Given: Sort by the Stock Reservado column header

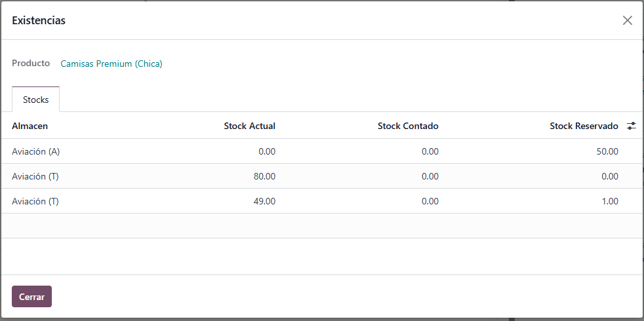Looking at the screenshot, I should (x=584, y=126).
